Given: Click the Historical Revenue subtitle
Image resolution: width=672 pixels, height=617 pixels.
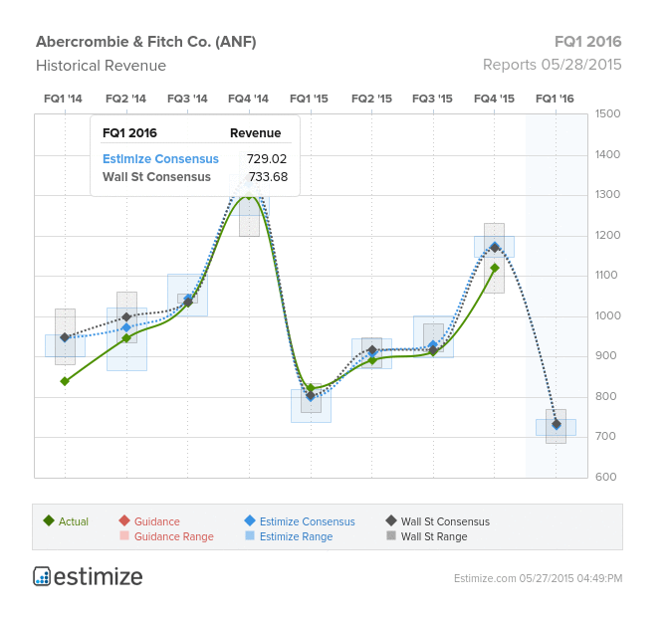Looking at the screenshot, I should [101, 66].
